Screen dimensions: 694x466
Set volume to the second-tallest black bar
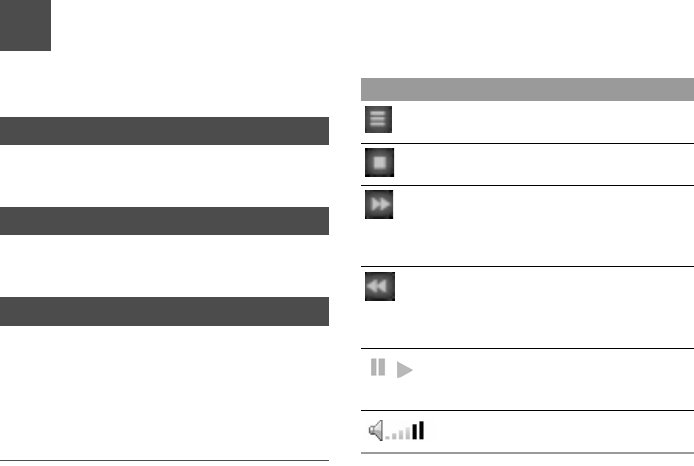click(x=415, y=432)
